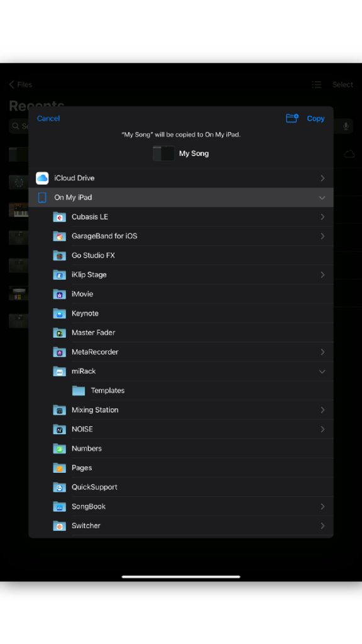Expand the SongBook chevron
The width and height of the screenshot is (362, 644).
pos(322,506)
